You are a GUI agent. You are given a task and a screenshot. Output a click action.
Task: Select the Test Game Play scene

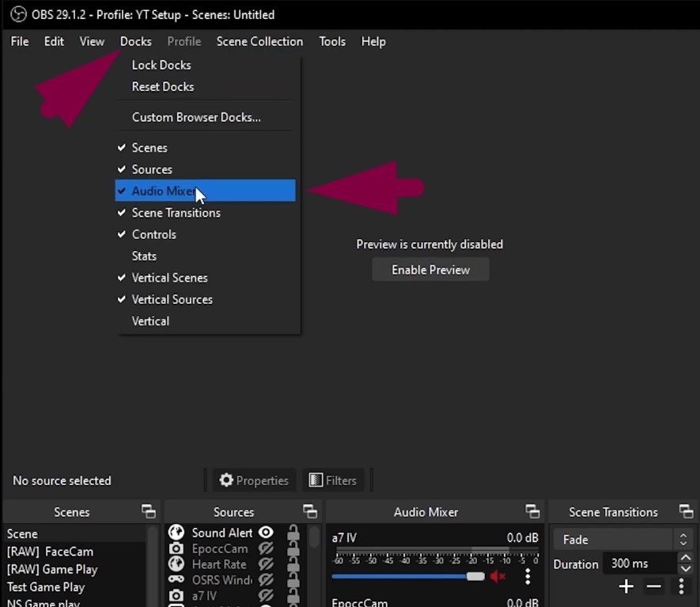point(74,587)
